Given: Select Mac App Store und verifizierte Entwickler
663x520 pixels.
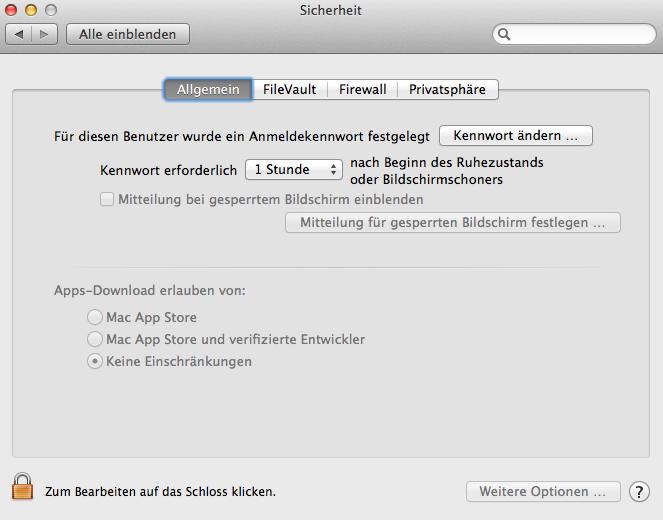Looking at the screenshot, I should pos(95,339).
